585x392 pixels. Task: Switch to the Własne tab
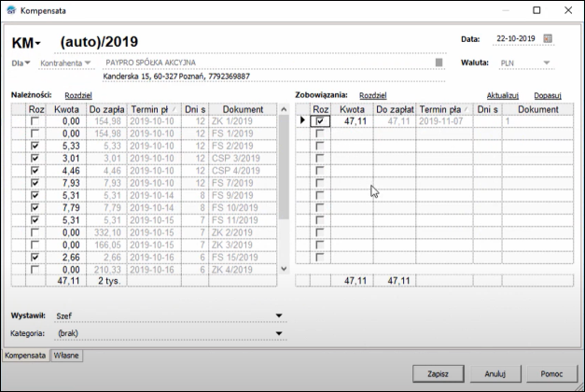[x=66, y=356]
